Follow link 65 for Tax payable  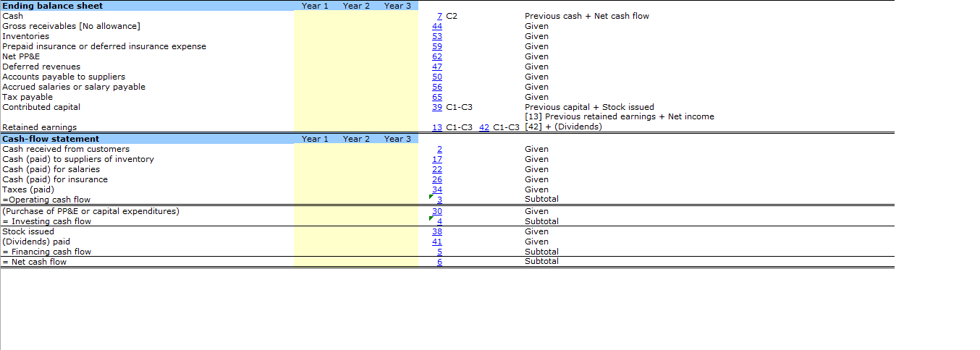click(x=437, y=97)
